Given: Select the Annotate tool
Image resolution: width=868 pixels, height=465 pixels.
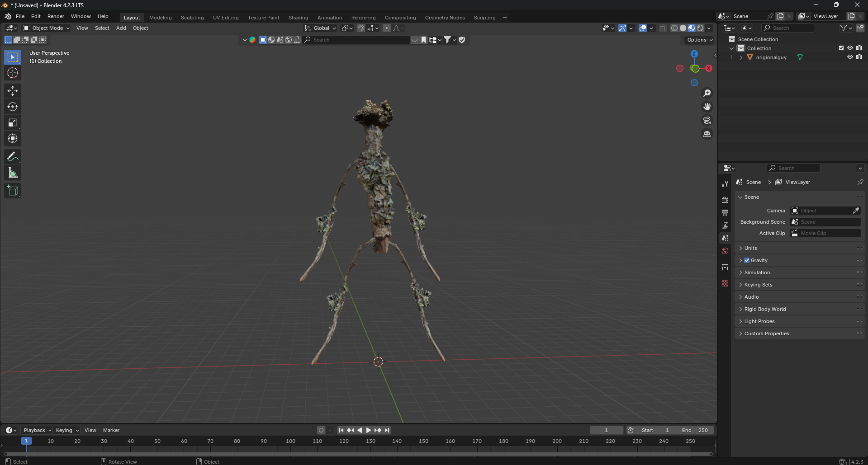Looking at the screenshot, I should point(13,157).
